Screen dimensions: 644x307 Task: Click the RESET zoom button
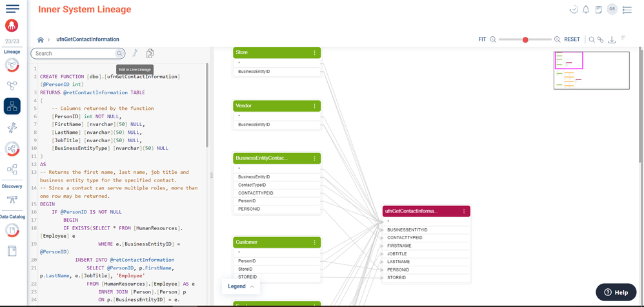tap(572, 39)
